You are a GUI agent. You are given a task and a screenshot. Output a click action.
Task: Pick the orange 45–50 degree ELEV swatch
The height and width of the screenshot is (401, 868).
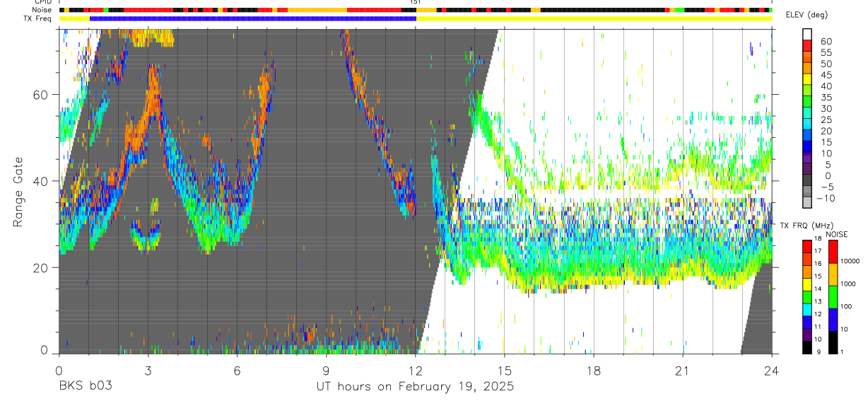point(807,69)
